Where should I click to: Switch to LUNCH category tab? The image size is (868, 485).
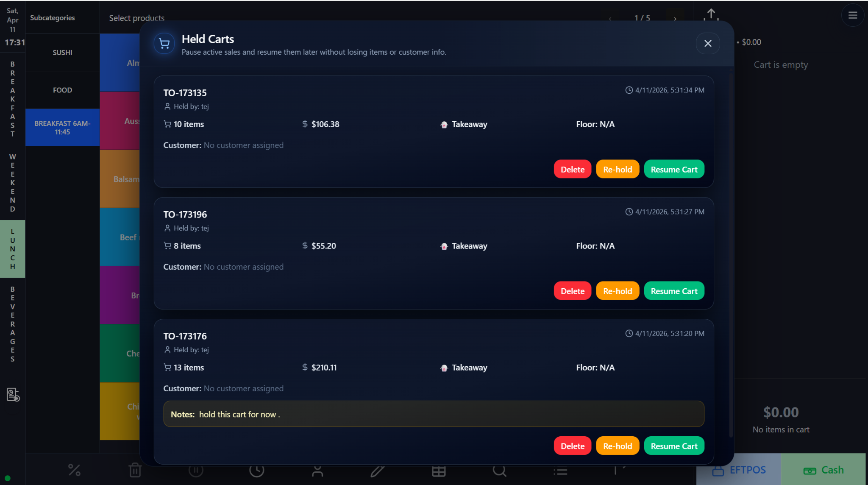click(x=13, y=249)
